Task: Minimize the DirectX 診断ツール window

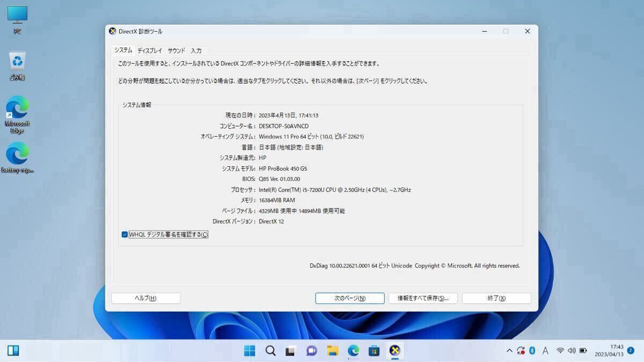Action: coord(485,31)
